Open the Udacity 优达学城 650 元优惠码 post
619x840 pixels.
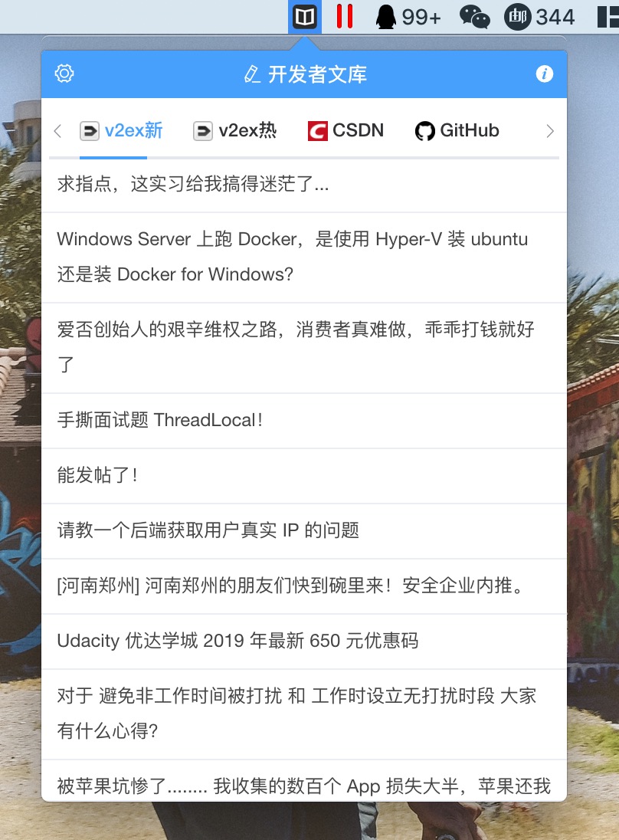click(x=303, y=641)
